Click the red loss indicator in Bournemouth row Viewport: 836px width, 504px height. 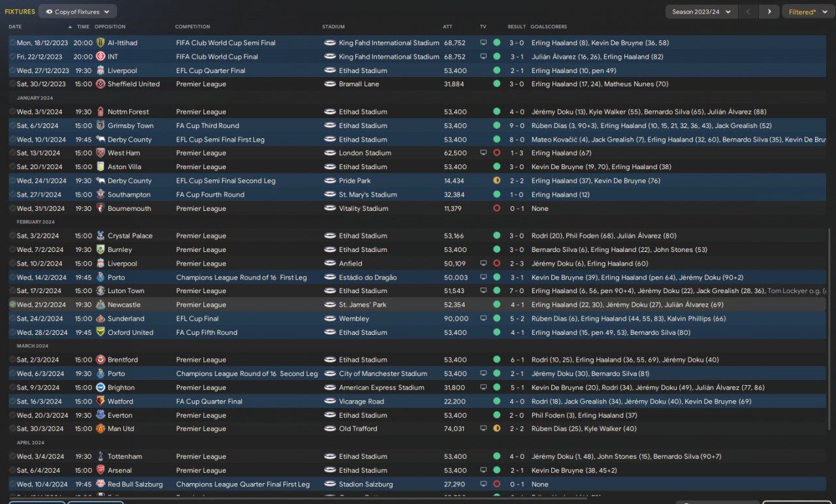tap(497, 209)
